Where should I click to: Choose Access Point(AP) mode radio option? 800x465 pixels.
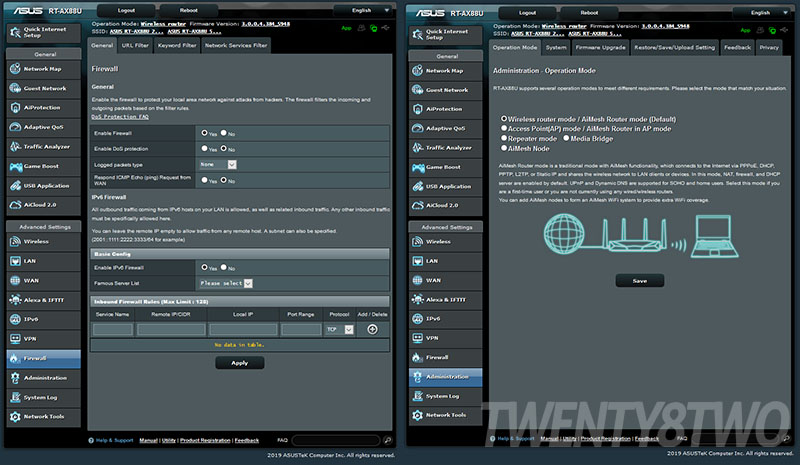[504, 128]
